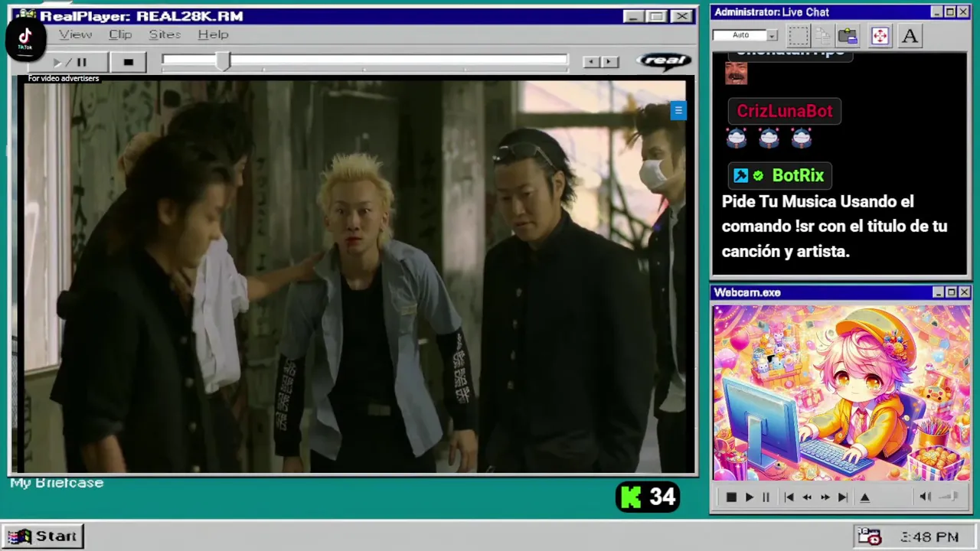Click the three bot emotes under CrizLunaBot
Screen dimensions: 980x551
pyautogui.click(x=769, y=138)
